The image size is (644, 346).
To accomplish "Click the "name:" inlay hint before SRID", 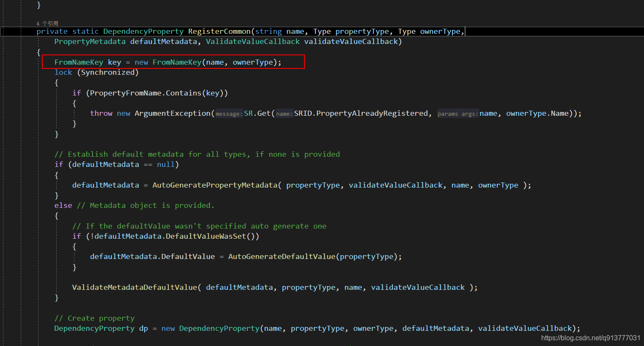I will (284, 114).
